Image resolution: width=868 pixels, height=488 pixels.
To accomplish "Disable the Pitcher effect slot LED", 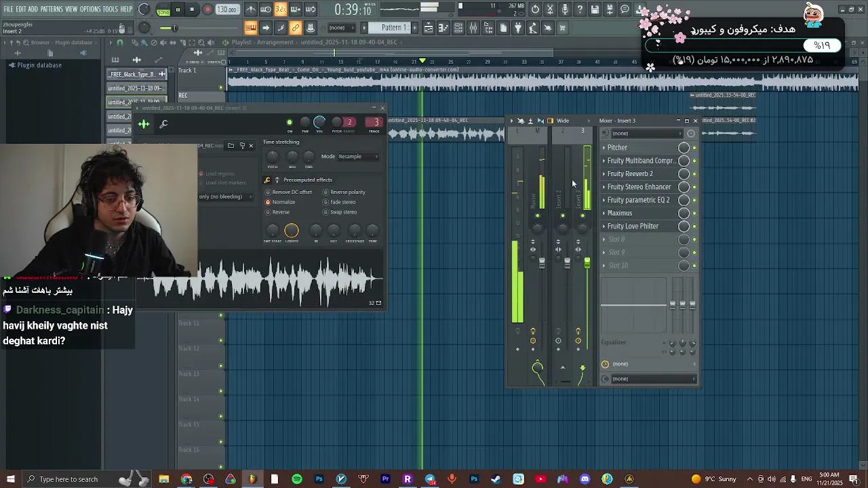I will point(694,148).
